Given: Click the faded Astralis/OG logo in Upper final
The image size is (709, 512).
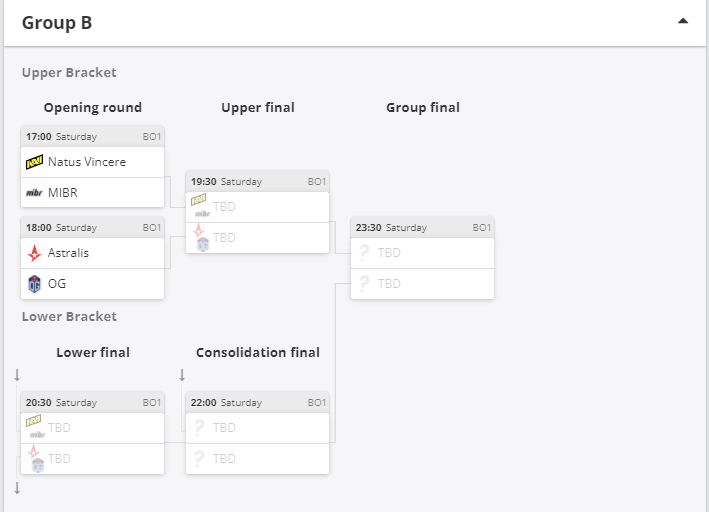Looking at the screenshot, I should tap(201, 237).
